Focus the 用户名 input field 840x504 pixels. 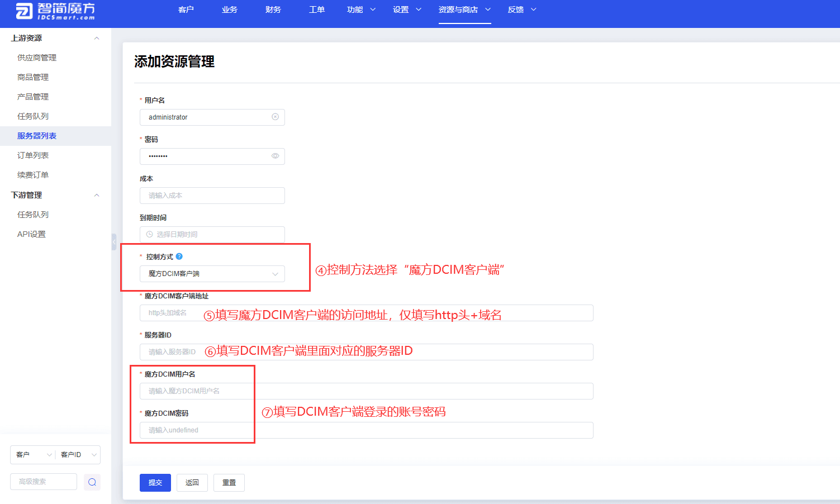[212, 117]
